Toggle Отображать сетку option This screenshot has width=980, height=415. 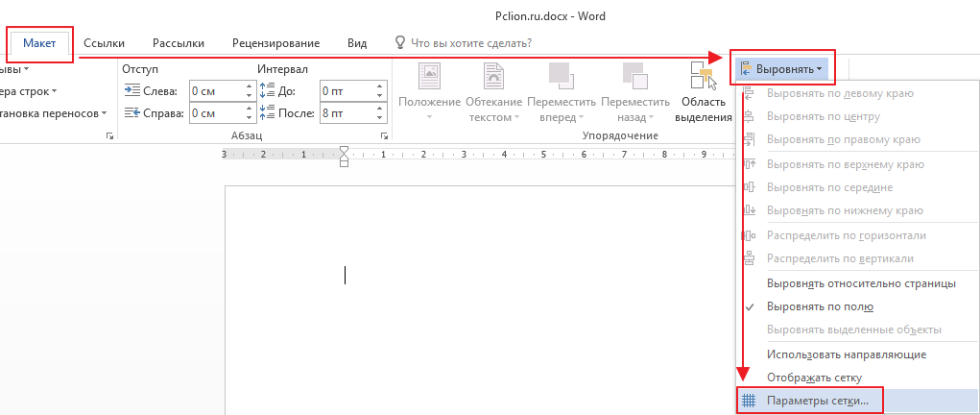814,378
